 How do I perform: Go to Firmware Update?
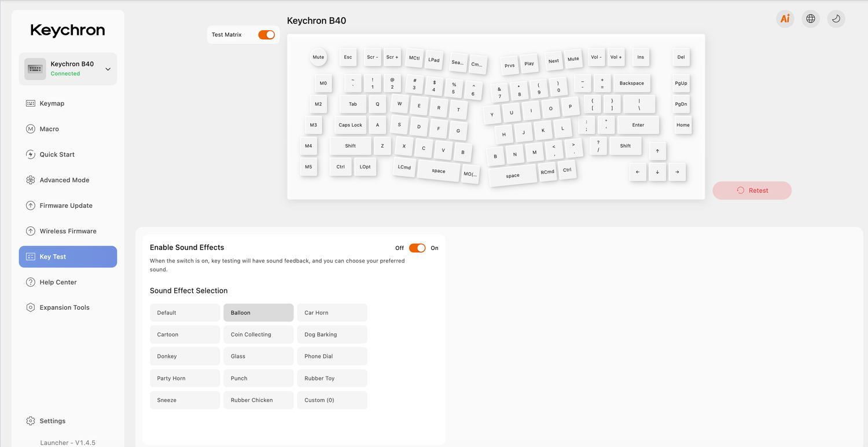point(68,206)
